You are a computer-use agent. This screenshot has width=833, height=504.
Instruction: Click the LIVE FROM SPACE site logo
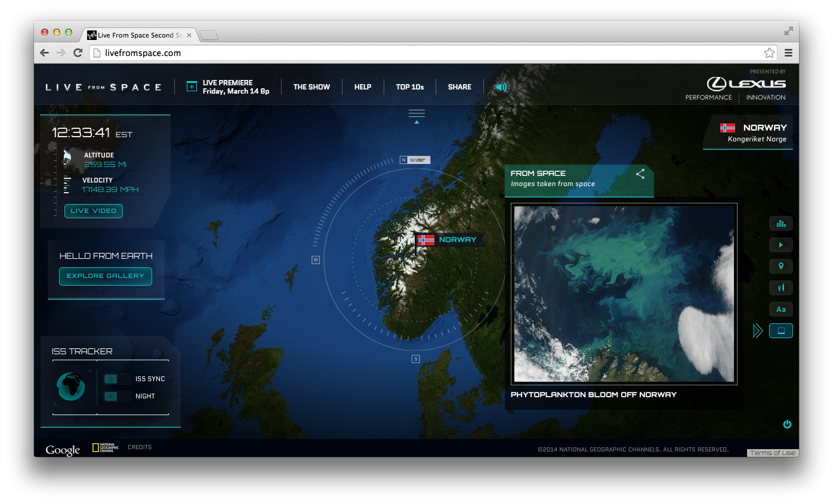pyautogui.click(x=104, y=87)
